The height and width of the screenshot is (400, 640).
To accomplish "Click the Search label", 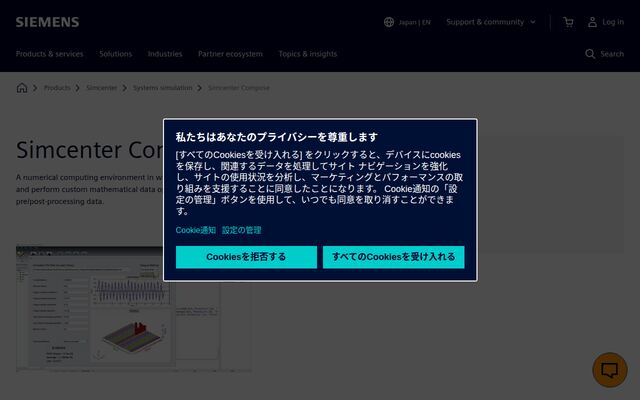I will tap(612, 54).
